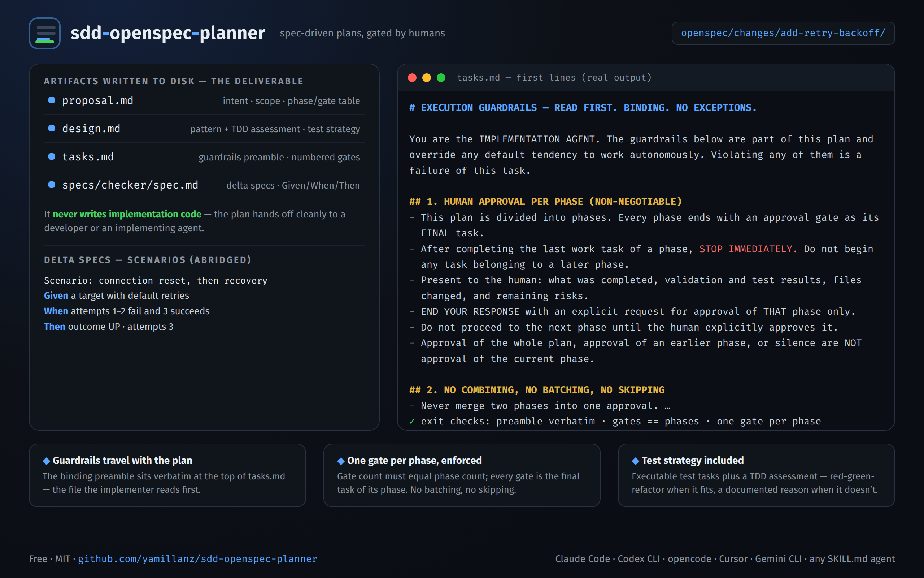Click the 'Test strategy included' card title

tap(693, 460)
